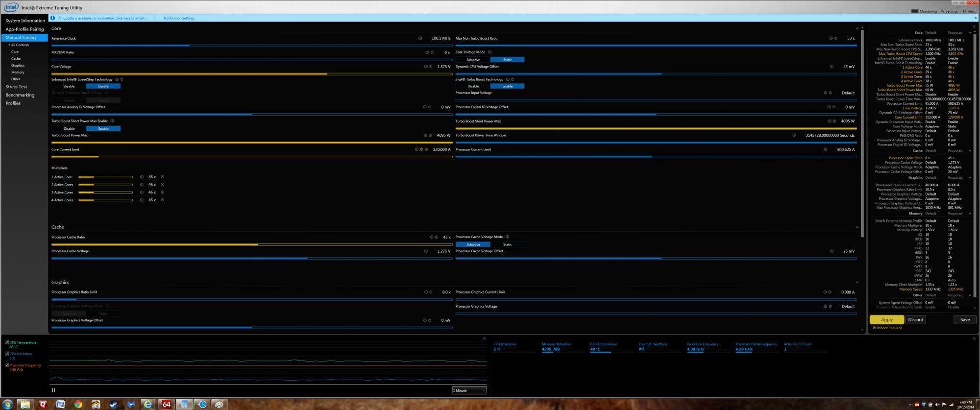
Task: Set Core Voltage Mode to Adaptive
Action: (x=473, y=60)
